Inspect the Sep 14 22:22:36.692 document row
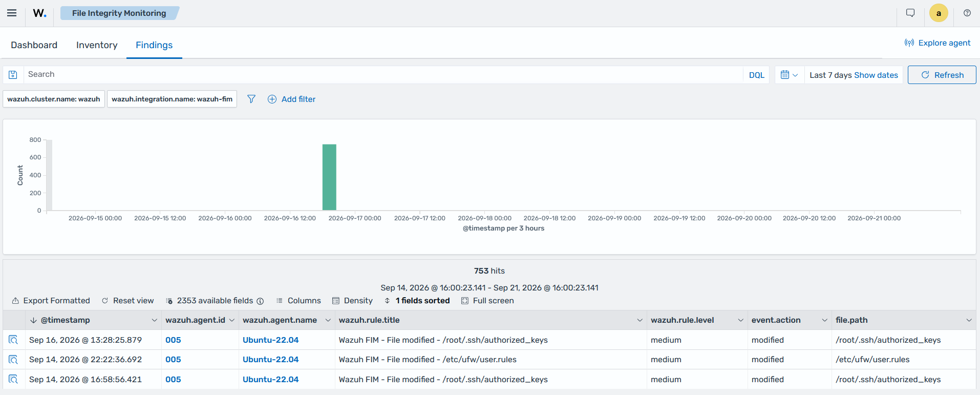The image size is (980, 395). tap(13, 360)
